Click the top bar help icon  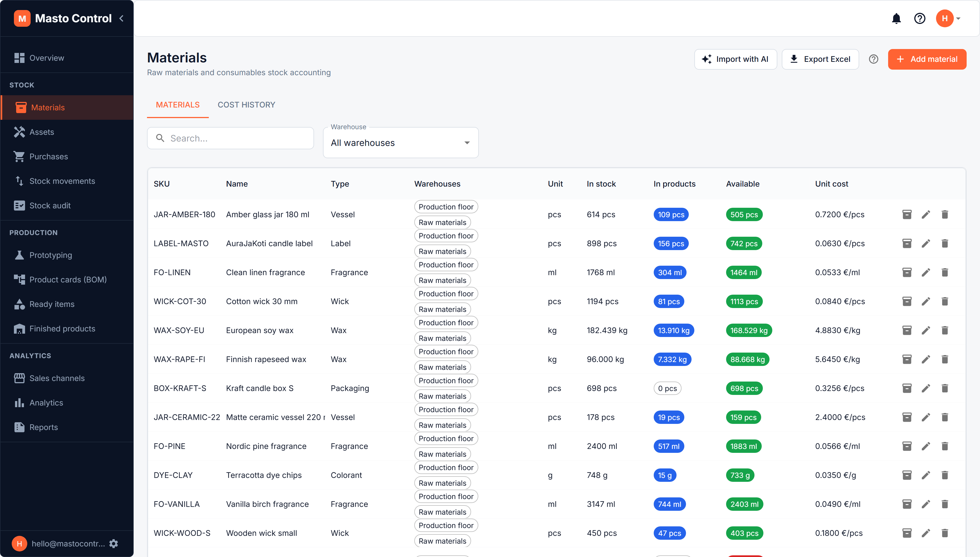coord(920,18)
